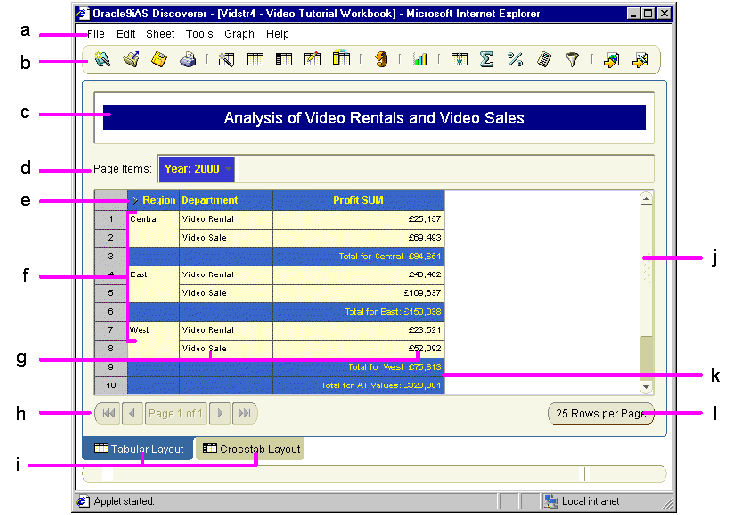Viewport: 733px width, 515px height.
Task: Select the East region cell
Action: [x=153, y=284]
